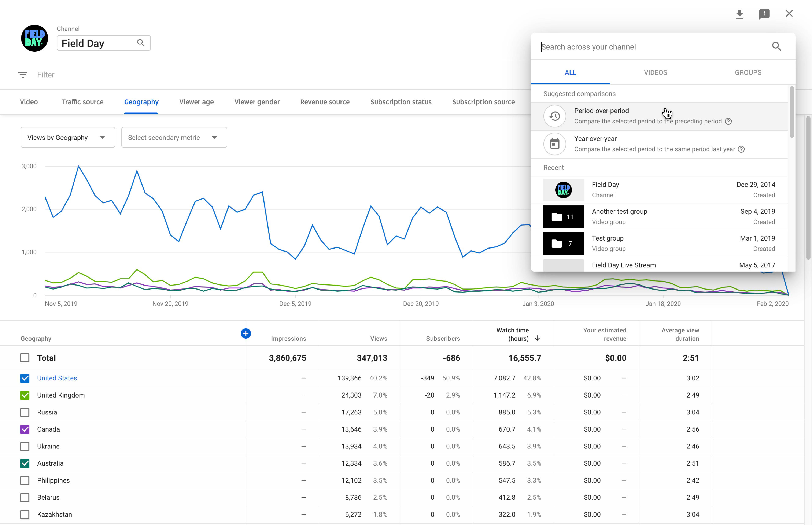Image resolution: width=812 pixels, height=525 pixels.
Task: Click the Field Day channel logo
Action: (34, 38)
